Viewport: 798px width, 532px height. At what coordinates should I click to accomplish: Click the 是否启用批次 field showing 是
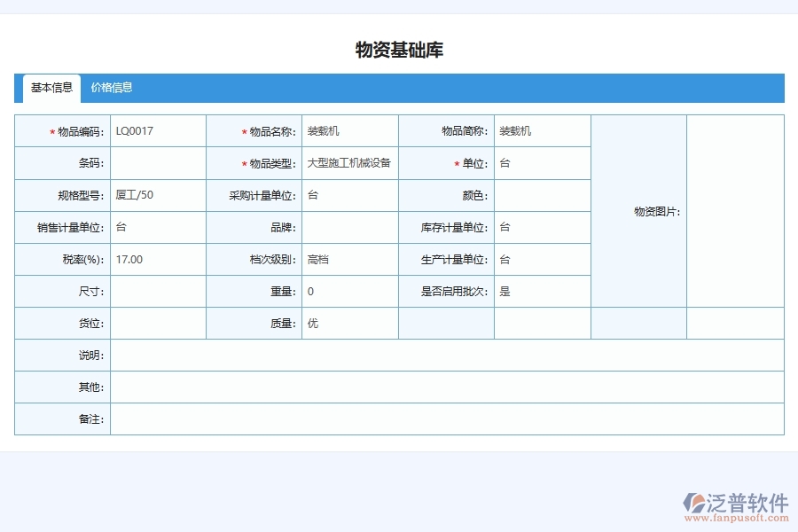click(541, 291)
